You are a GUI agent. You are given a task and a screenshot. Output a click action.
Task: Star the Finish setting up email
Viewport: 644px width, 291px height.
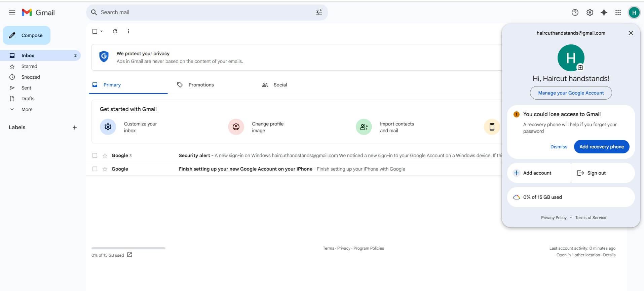105,169
